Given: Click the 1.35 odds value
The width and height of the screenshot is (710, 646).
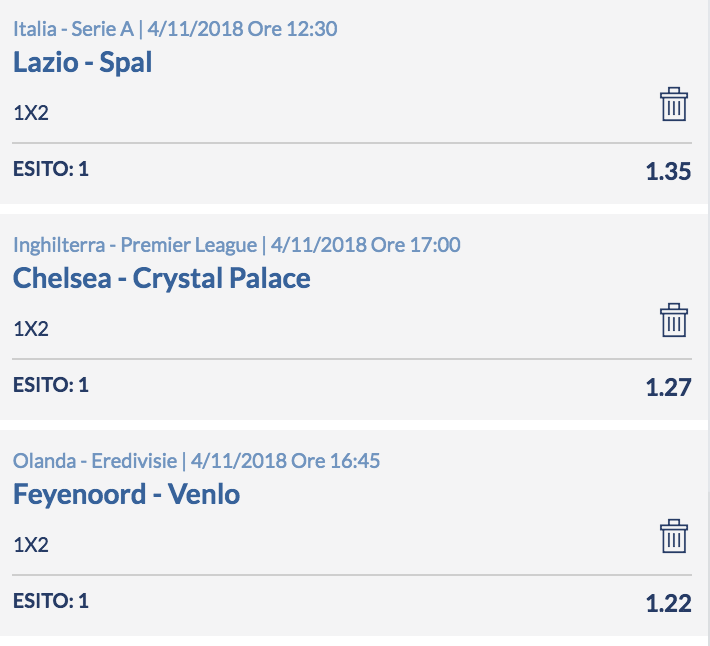Looking at the screenshot, I should tap(668, 171).
